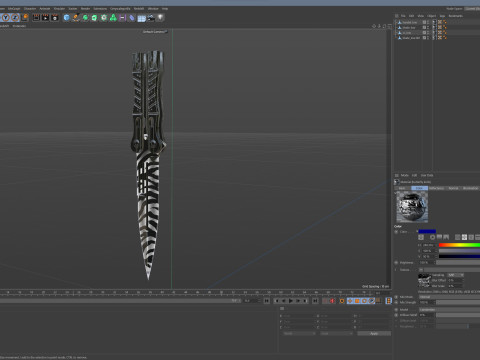Toggle visibility dots of second object
This screenshot has width=480, height=360.
click(x=428, y=27)
